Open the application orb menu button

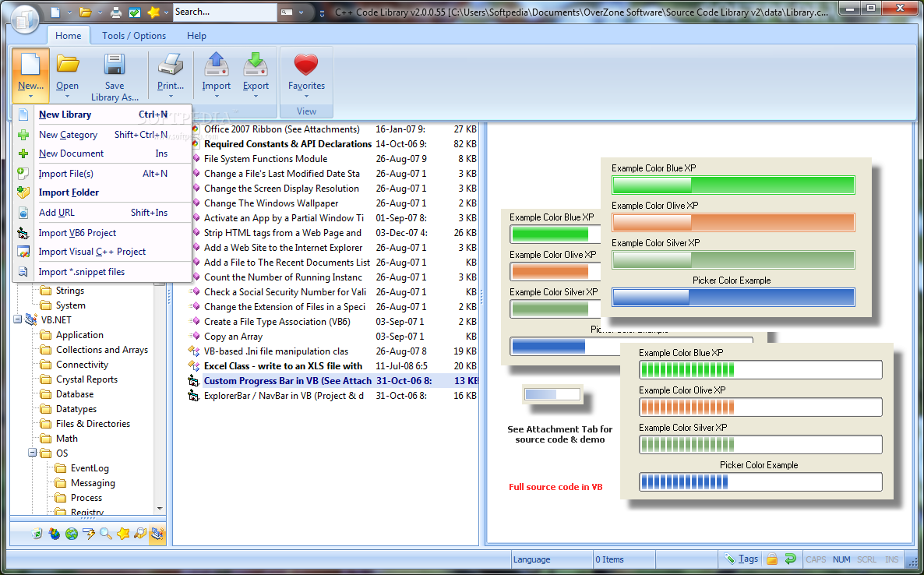coord(23,19)
